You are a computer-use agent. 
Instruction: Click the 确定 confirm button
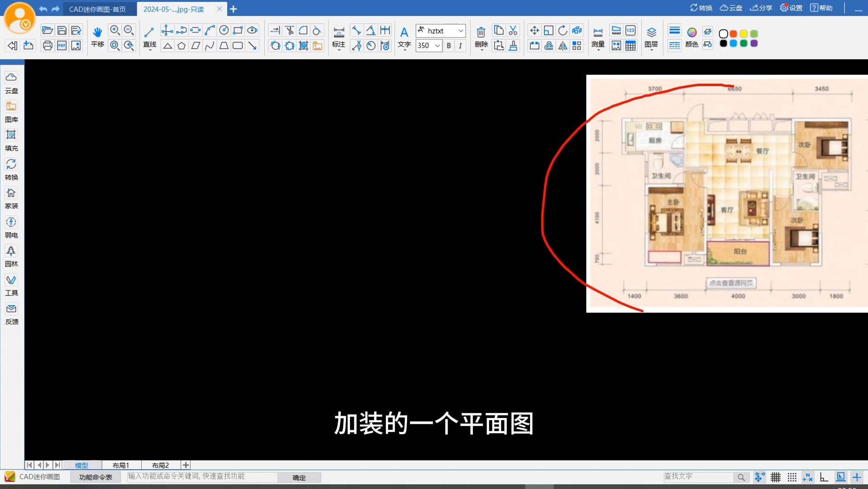300,477
